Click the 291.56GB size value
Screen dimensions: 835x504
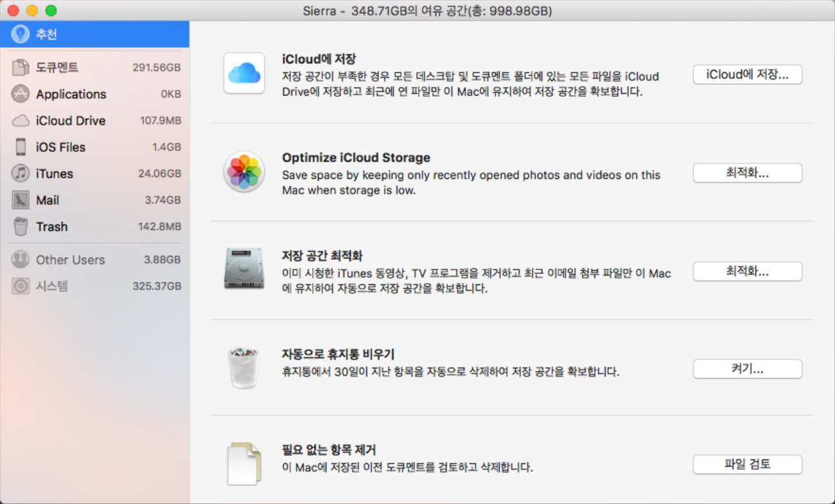coord(156,67)
